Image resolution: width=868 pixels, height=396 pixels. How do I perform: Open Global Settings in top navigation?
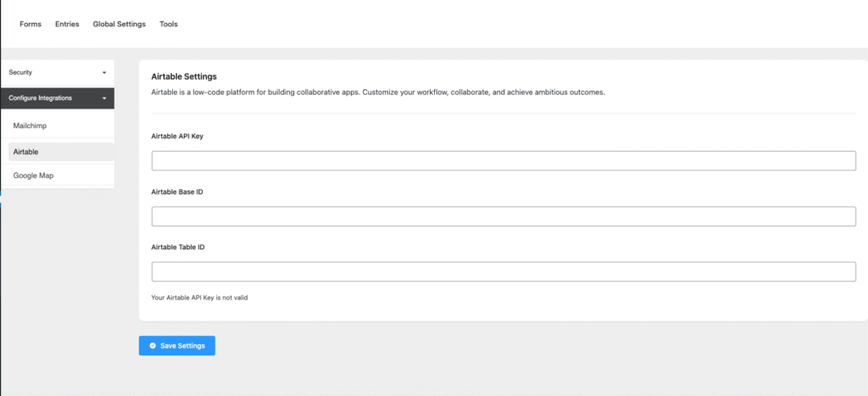tap(119, 25)
